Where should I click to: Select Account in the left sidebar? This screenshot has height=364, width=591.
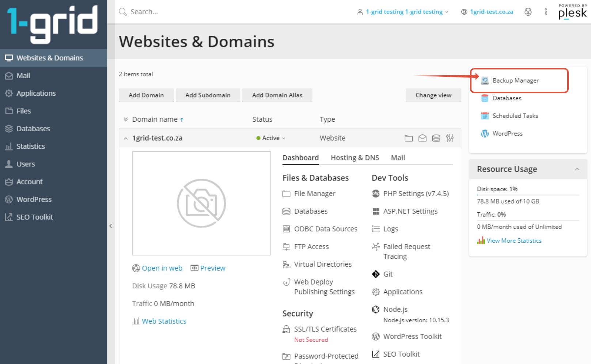pos(53,182)
